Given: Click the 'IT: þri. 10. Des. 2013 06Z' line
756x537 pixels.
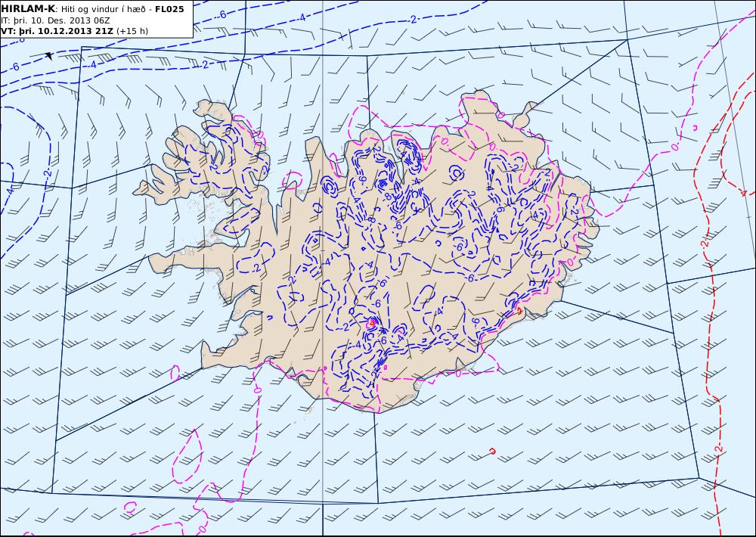Looking at the screenshot, I should (57, 20).
